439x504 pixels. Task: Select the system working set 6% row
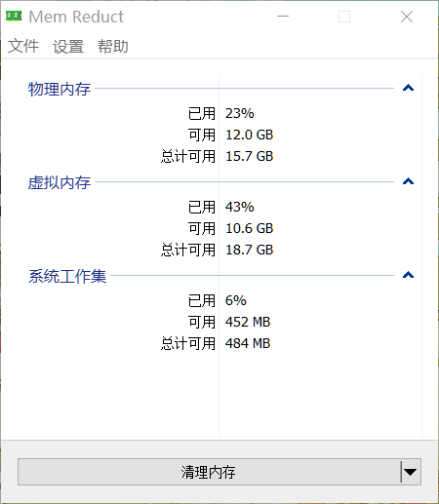click(x=218, y=300)
